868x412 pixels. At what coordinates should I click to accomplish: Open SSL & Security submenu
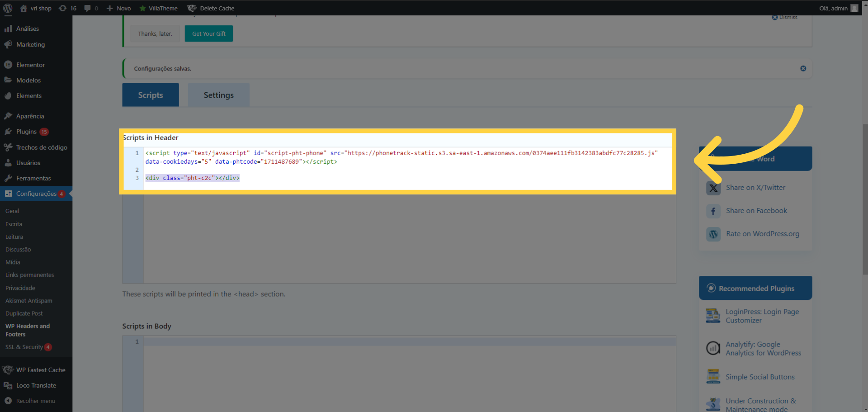(x=24, y=347)
